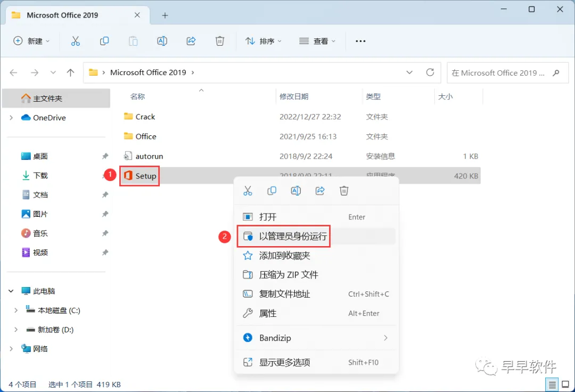The height and width of the screenshot is (392, 575).
Task: Switch to details view in status bar
Action: click(552, 385)
